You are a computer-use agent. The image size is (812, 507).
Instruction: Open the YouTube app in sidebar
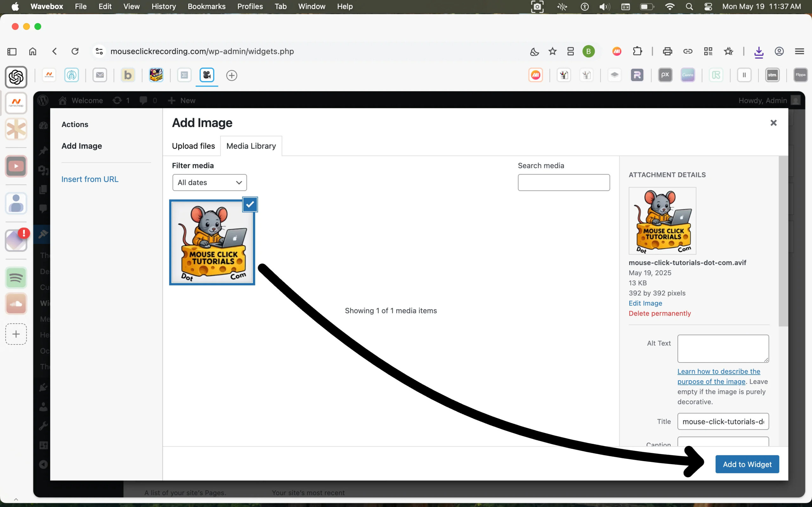tap(16, 166)
